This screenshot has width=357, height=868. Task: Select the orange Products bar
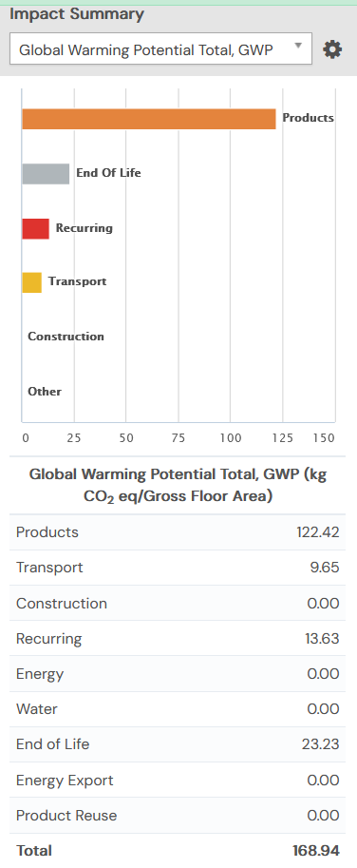pyautogui.click(x=149, y=119)
